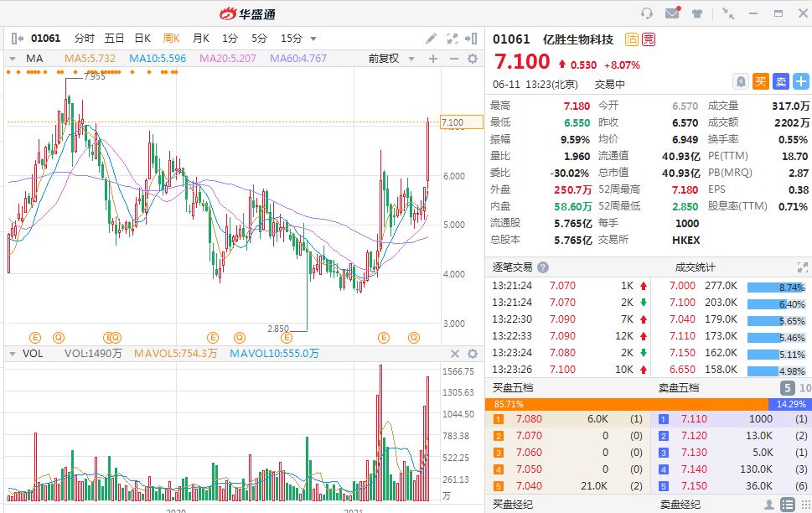Open the drawing pencil tool
812x513 pixels.
[x=431, y=39]
